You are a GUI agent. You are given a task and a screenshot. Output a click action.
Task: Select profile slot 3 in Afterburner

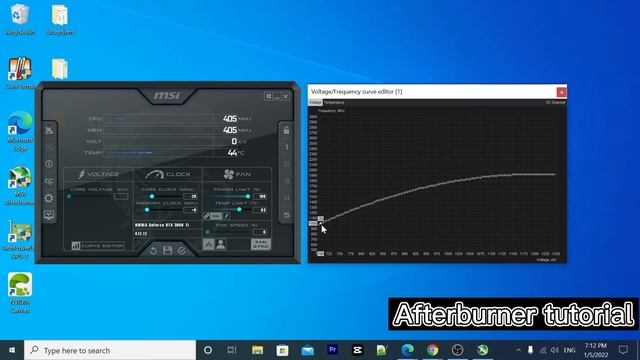pos(286,181)
